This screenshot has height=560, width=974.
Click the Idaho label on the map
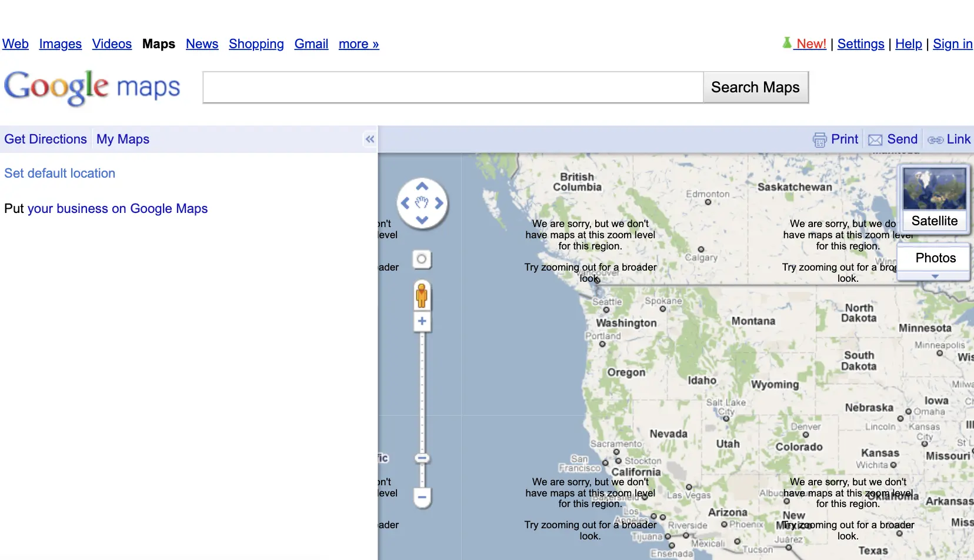click(702, 381)
